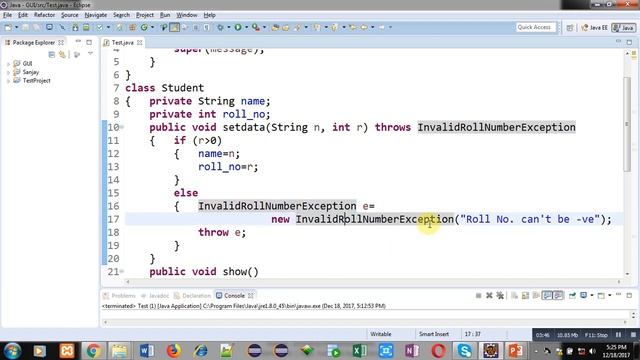Open the Run configurations dropdown arrow
This screenshot has width=640, height=360.
pyautogui.click(x=246, y=27)
